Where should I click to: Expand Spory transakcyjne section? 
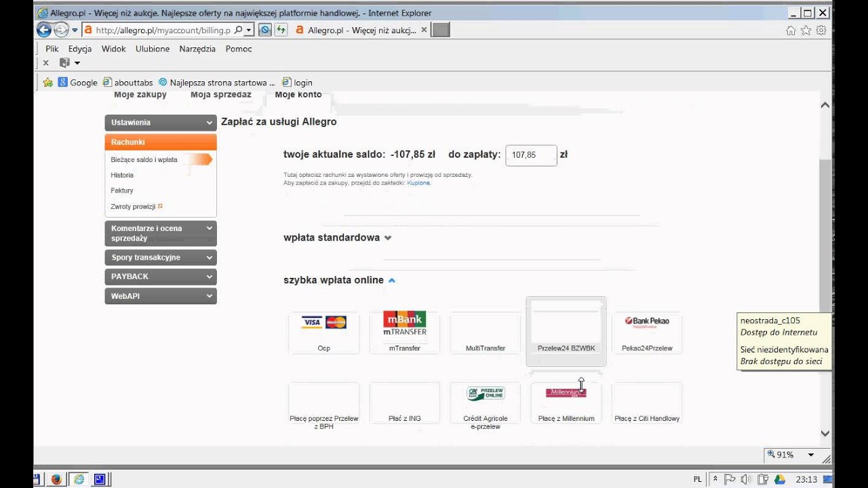coord(161,258)
